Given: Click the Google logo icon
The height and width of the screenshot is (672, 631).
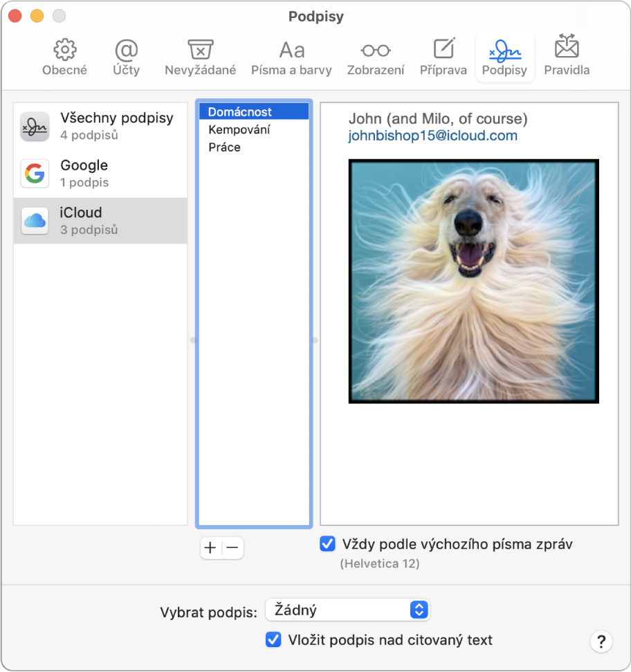Looking at the screenshot, I should [x=35, y=173].
